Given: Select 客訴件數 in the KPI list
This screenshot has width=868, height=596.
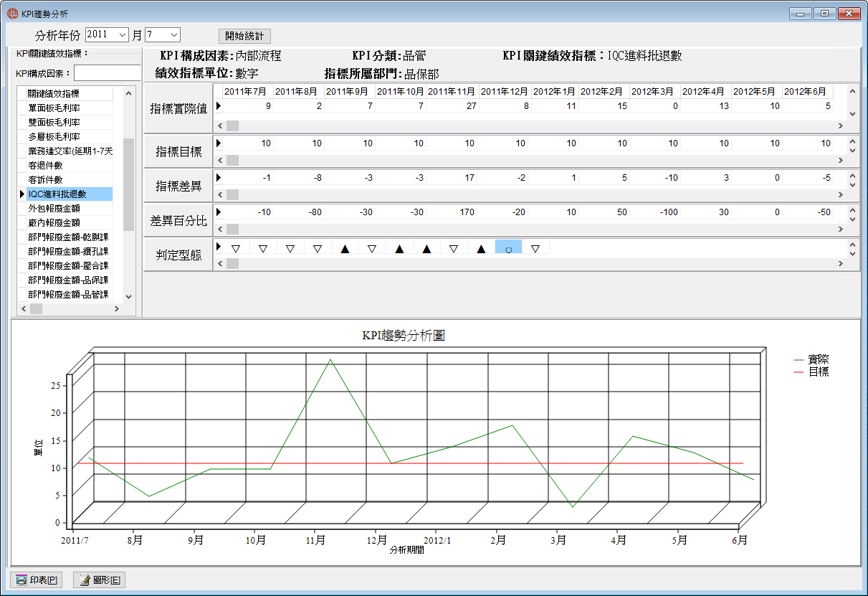Looking at the screenshot, I should [x=70, y=179].
